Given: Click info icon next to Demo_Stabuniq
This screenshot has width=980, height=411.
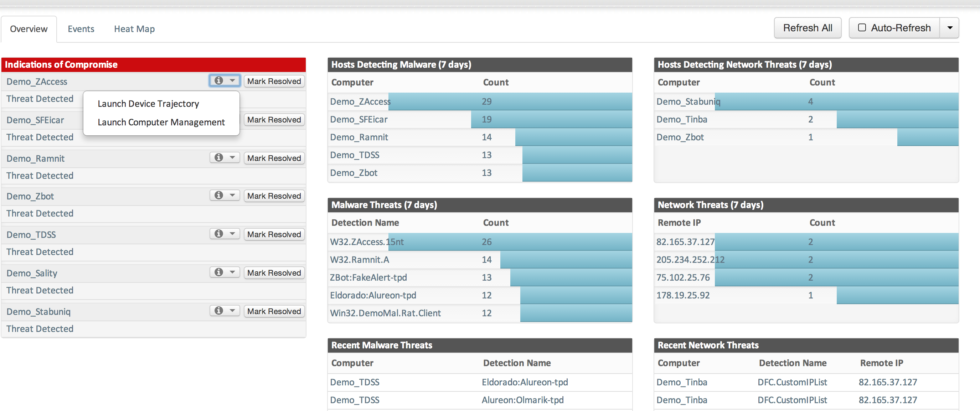Looking at the screenshot, I should pyautogui.click(x=219, y=311).
